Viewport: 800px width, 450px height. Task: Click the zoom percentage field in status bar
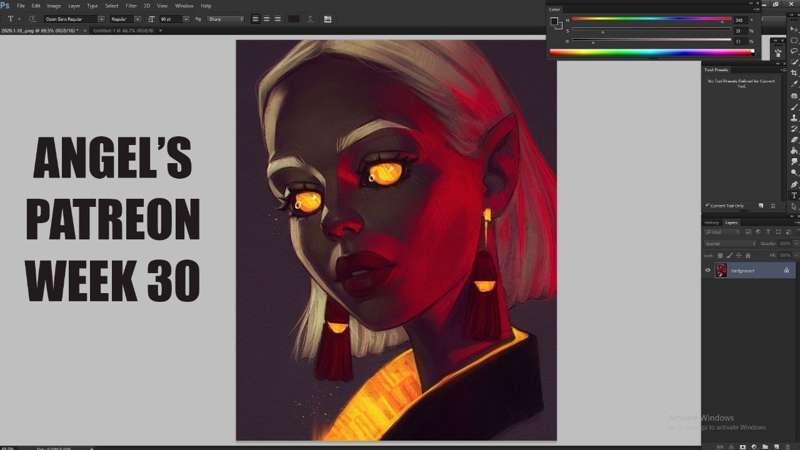click(7, 448)
